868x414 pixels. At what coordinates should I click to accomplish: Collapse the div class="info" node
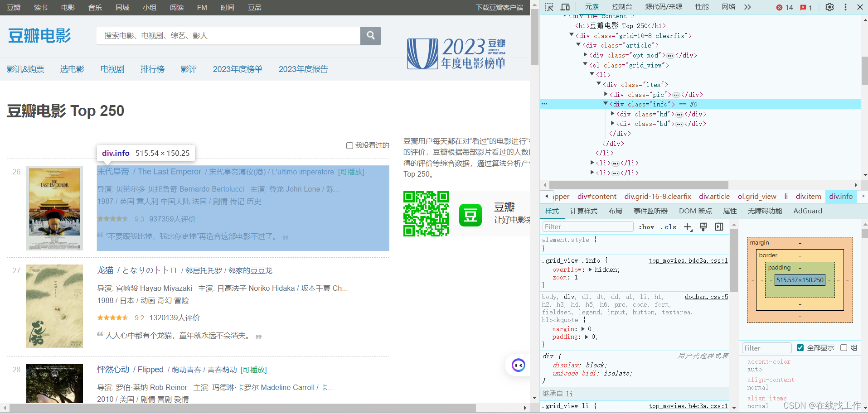tap(605, 104)
